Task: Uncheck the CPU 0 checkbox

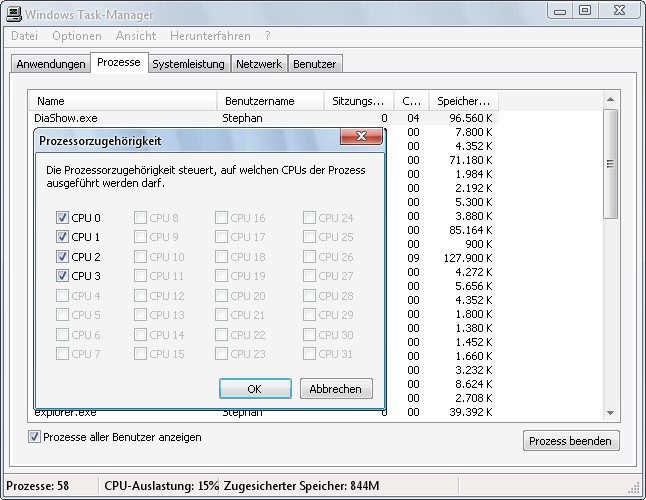Action: coord(63,218)
